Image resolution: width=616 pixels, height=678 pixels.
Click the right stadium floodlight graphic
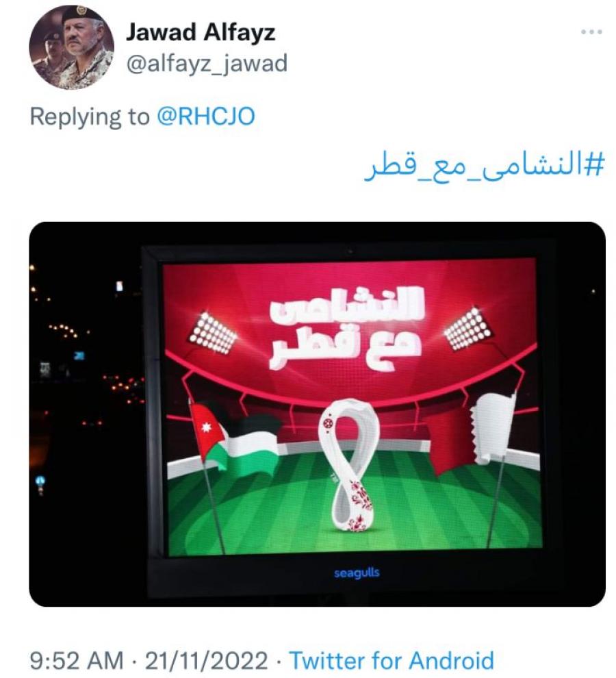point(467,328)
